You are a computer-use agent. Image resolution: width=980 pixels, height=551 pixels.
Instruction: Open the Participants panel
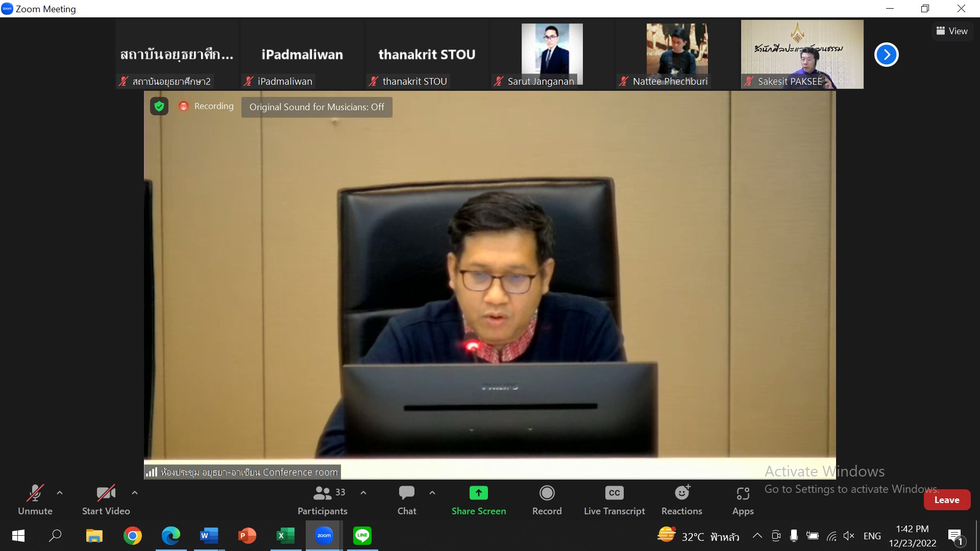tap(322, 500)
